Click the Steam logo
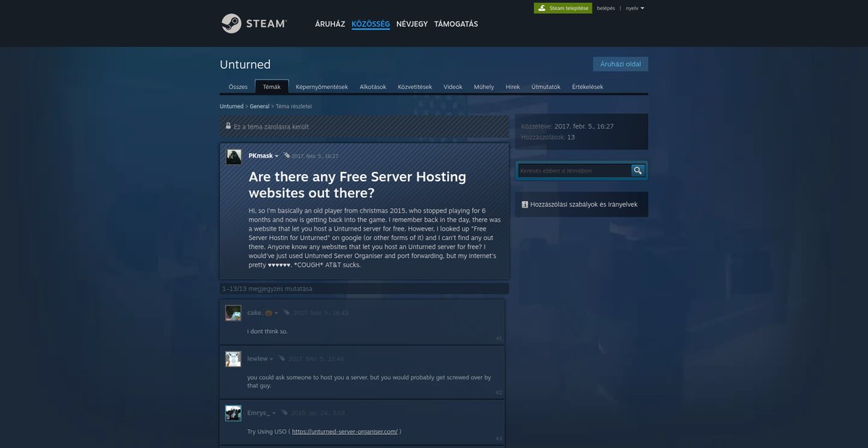The height and width of the screenshot is (448, 868). click(x=254, y=23)
